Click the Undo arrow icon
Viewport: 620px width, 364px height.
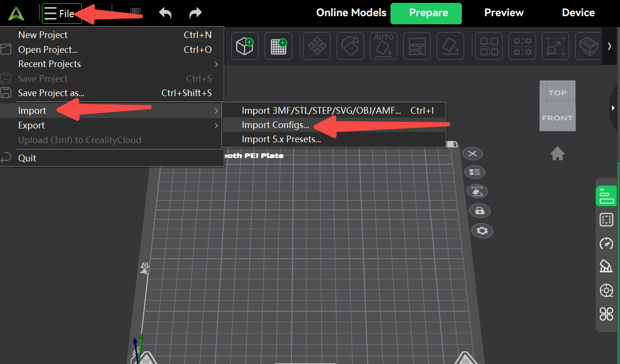[x=165, y=13]
